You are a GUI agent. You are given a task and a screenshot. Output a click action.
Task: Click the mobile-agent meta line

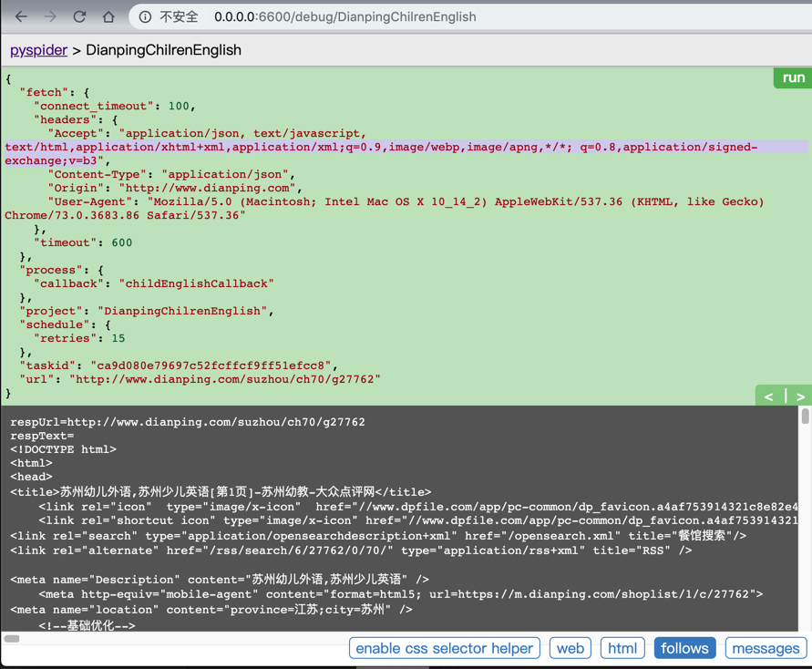coord(401,594)
